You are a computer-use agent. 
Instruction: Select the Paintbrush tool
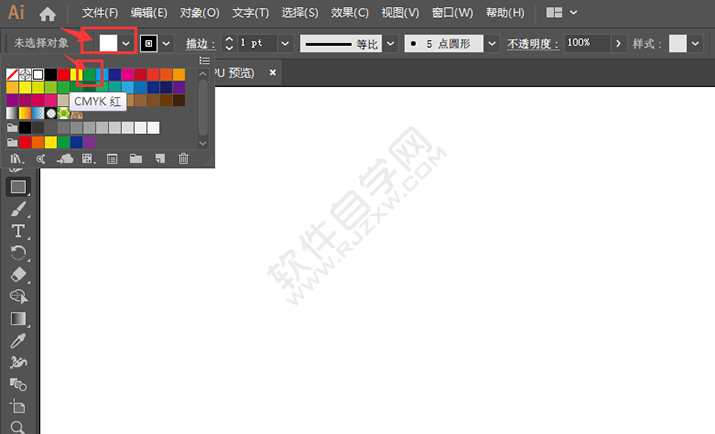(x=18, y=209)
